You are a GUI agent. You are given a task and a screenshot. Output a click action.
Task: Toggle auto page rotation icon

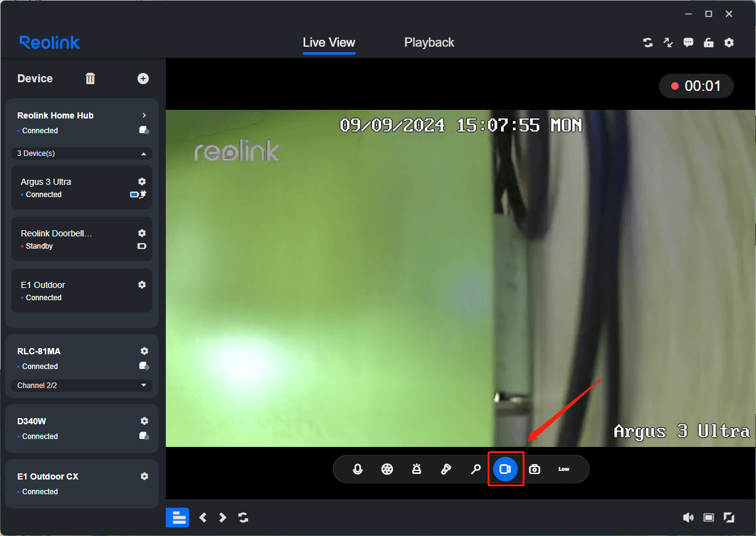(x=243, y=518)
